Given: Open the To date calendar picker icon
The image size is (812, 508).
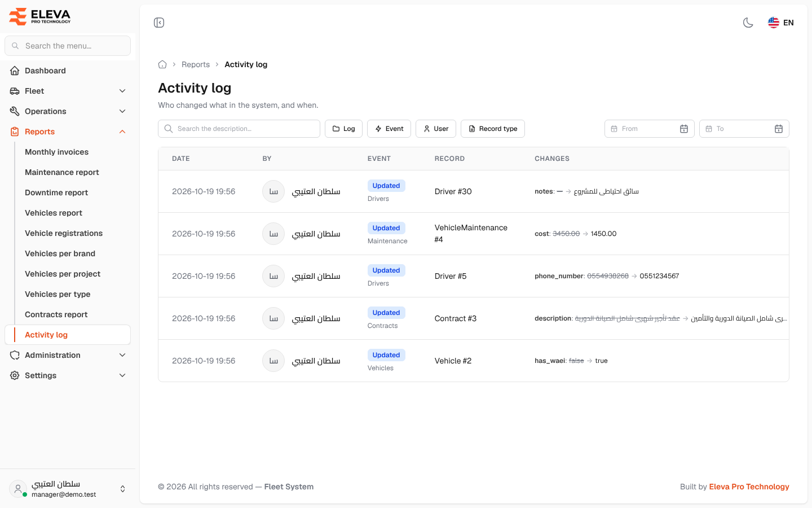Looking at the screenshot, I should tap(779, 129).
